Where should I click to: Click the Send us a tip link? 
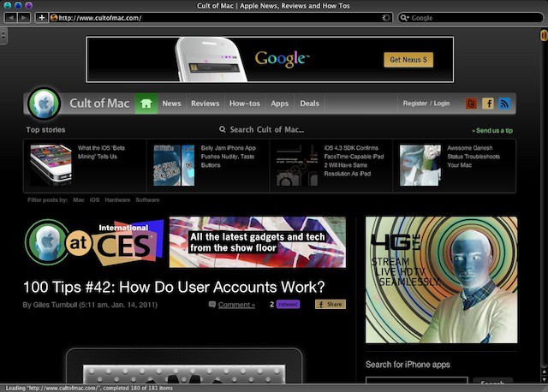click(492, 131)
